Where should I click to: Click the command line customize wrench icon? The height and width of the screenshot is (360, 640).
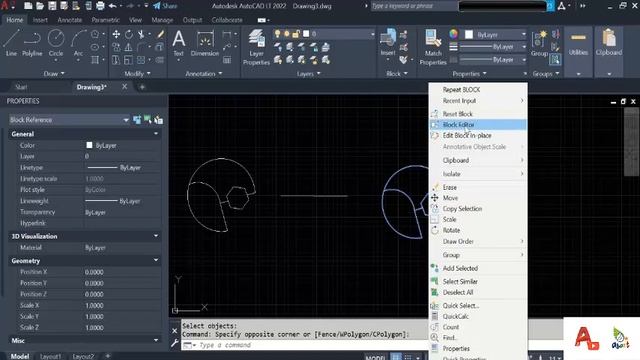[x=174, y=343]
